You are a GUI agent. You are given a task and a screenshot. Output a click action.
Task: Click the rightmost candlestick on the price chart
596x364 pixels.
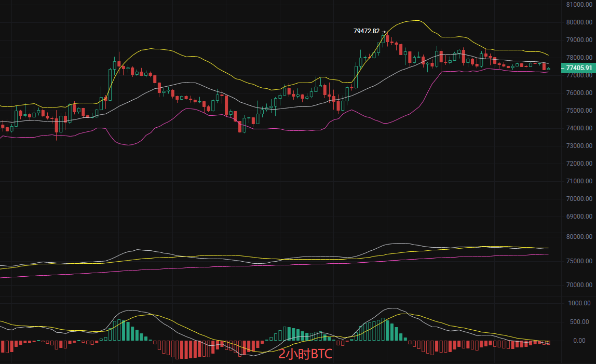(x=548, y=69)
